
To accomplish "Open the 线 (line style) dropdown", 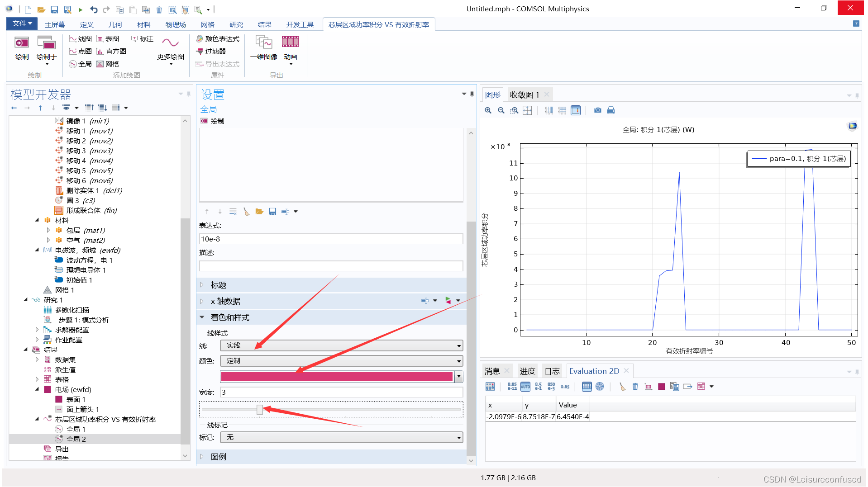I will click(x=342, y=345).
